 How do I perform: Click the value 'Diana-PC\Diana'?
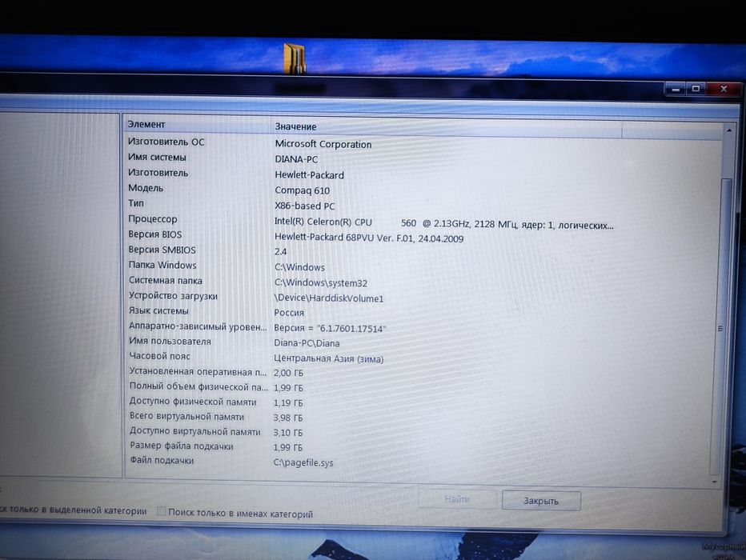(x=307, y=342)
